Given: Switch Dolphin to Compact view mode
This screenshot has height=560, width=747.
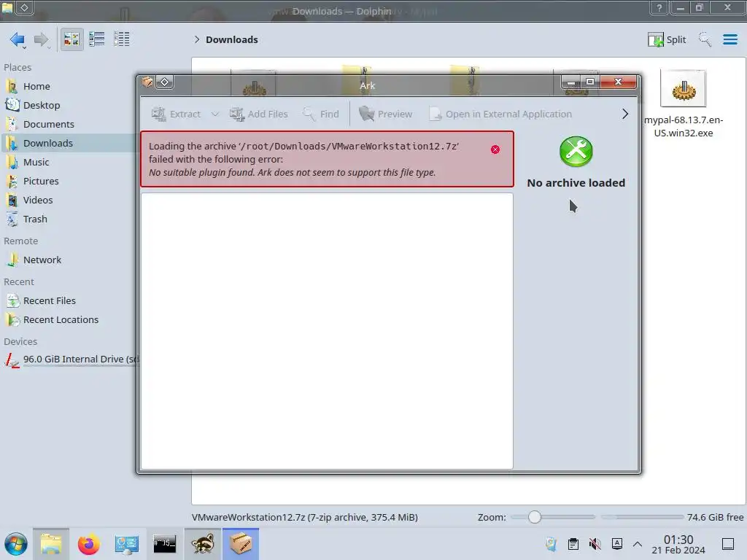Looking at the screenshot, I should (x=97, y=39).
